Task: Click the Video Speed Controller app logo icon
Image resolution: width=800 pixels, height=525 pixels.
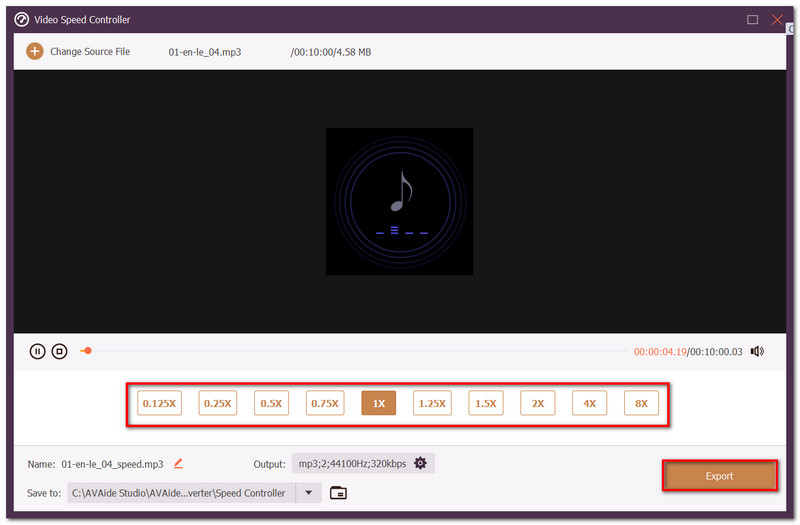Action: (21, 19)
